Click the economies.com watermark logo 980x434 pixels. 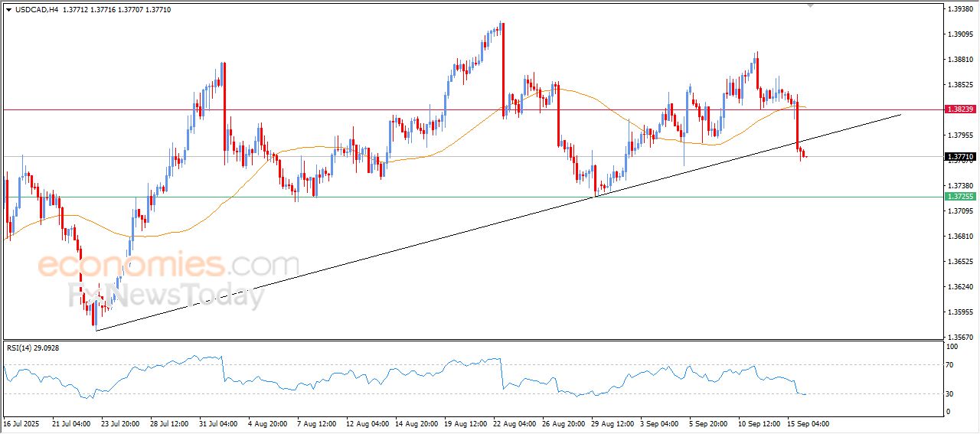[168, 266]
